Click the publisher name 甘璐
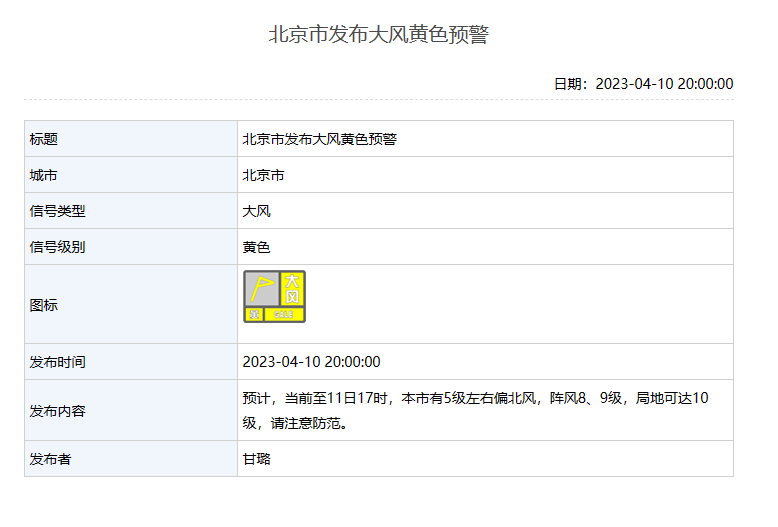Viewport: 778px width, 527px height. click(256, 459)
